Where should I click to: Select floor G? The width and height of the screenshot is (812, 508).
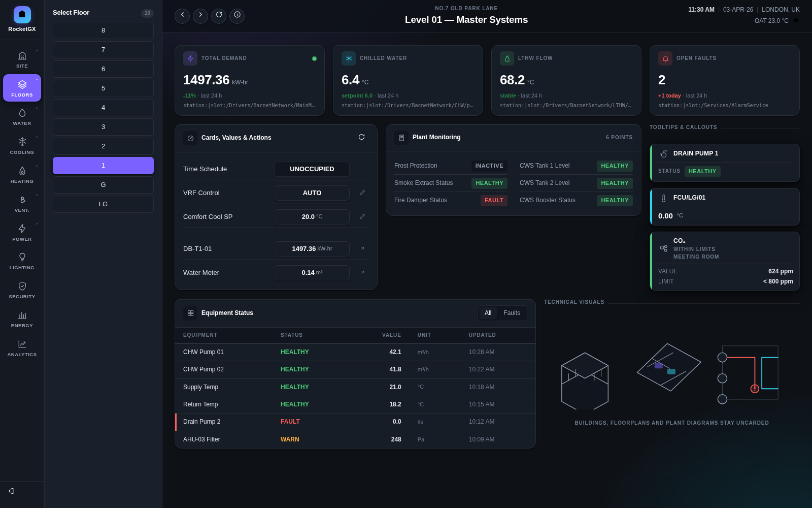[x=103, y=185]
